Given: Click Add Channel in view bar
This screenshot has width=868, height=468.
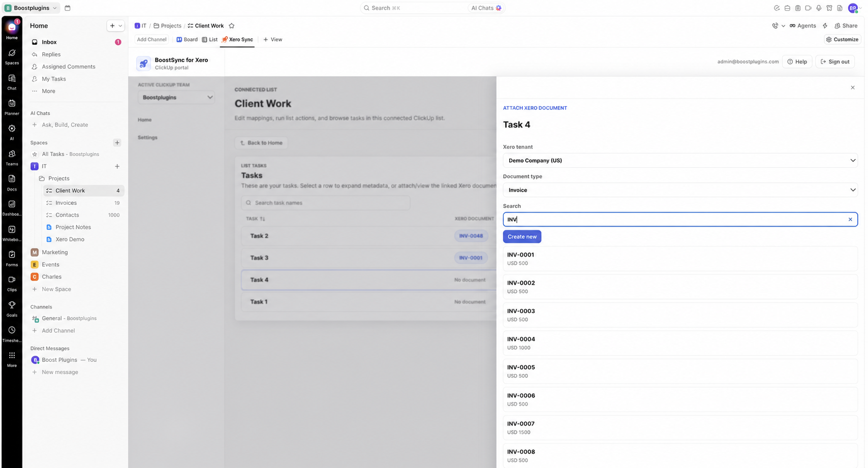Looking at the screenshot, I should (151, 40).
